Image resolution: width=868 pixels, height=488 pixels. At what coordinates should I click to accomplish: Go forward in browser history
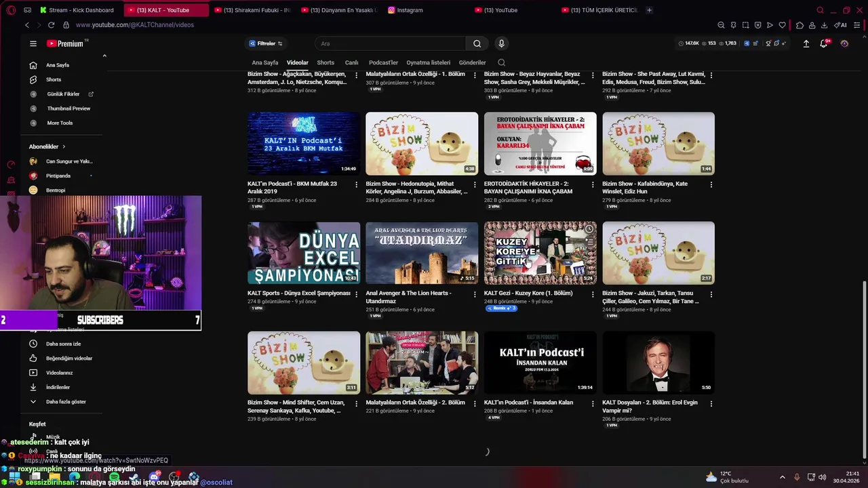click(x=39, y=25)
